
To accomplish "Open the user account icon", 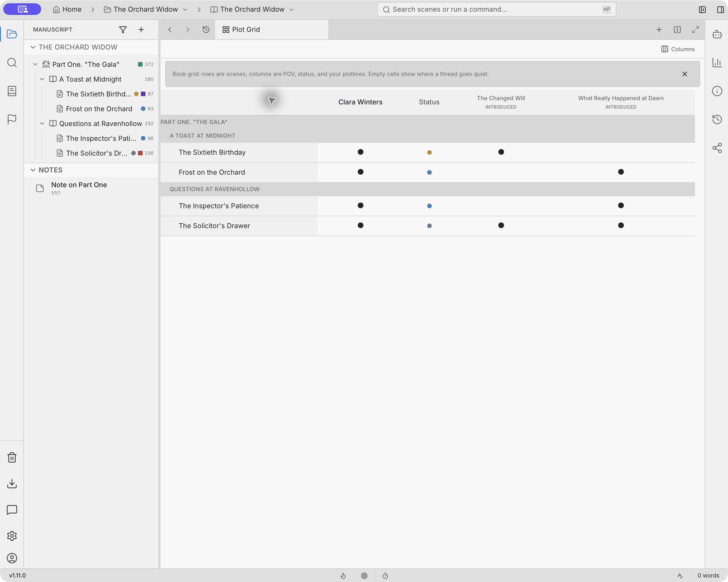I will pos(12,558).
